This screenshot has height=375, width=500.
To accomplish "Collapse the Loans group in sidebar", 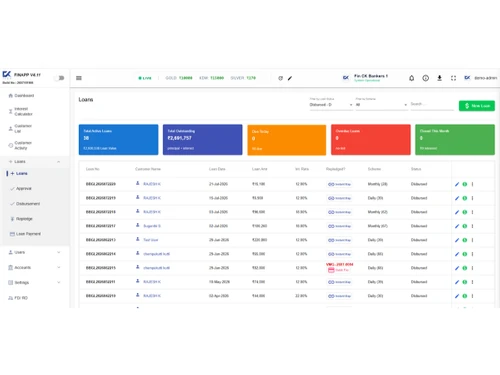I will tap(35, 162).
